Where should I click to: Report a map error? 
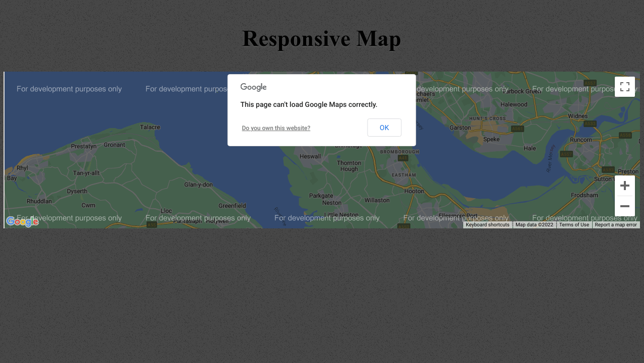click(615, 224)
